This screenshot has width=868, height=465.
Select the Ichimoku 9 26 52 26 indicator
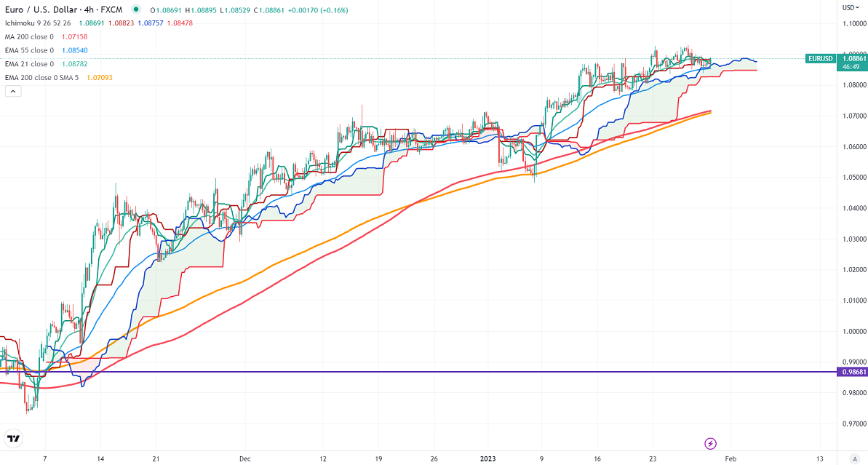[x=38, y=23]
